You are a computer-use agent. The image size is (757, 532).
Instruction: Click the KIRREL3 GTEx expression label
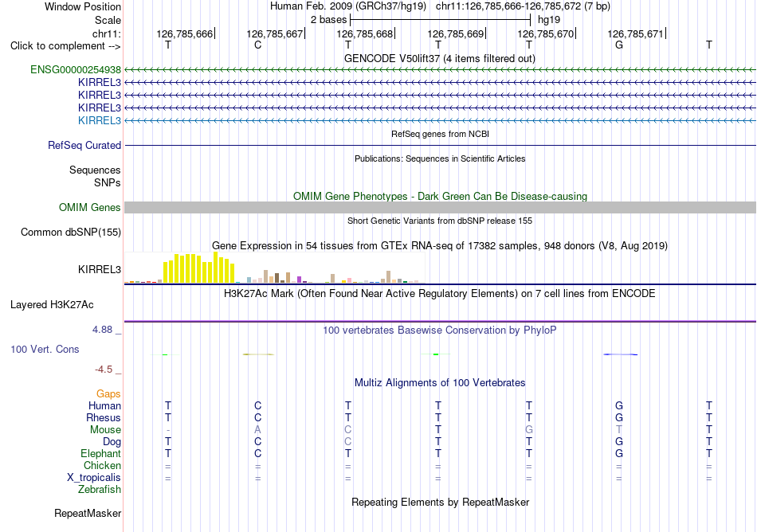click(100, 270)
